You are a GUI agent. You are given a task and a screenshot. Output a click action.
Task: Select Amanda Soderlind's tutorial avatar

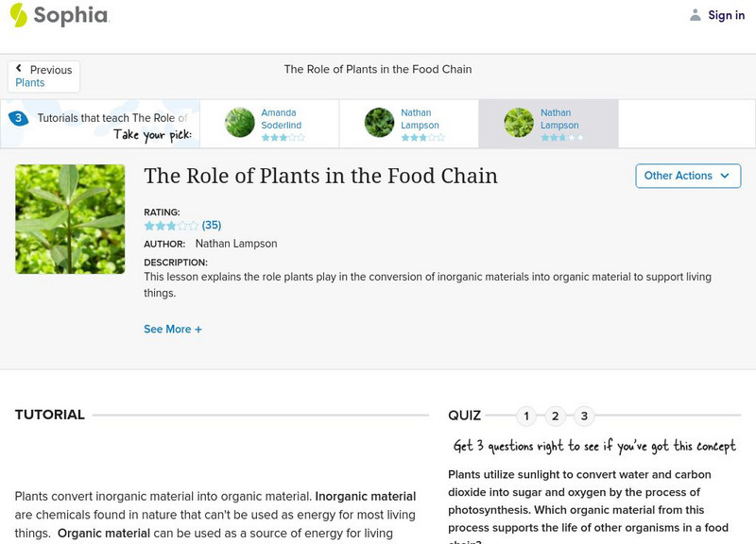pos(240,123)
